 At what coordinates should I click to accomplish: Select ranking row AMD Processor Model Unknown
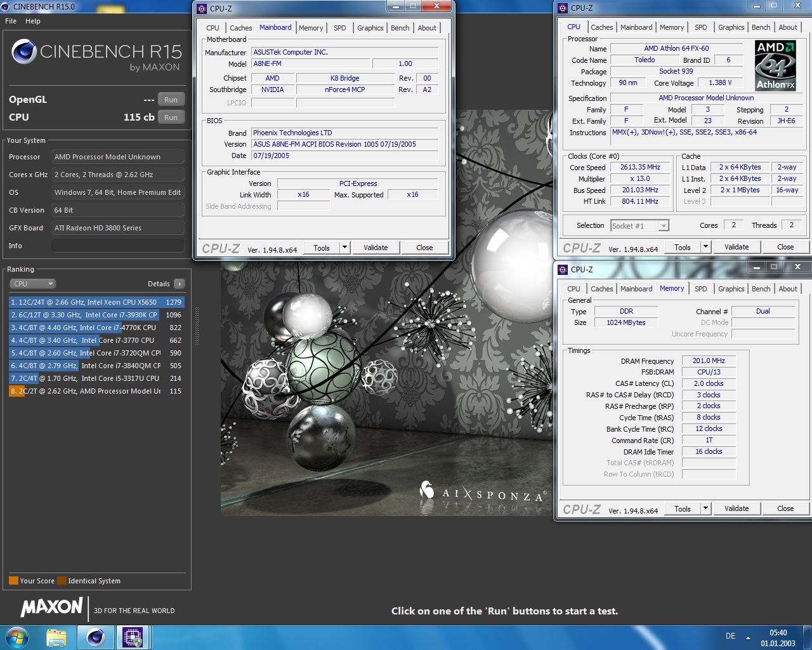[96, 391]
